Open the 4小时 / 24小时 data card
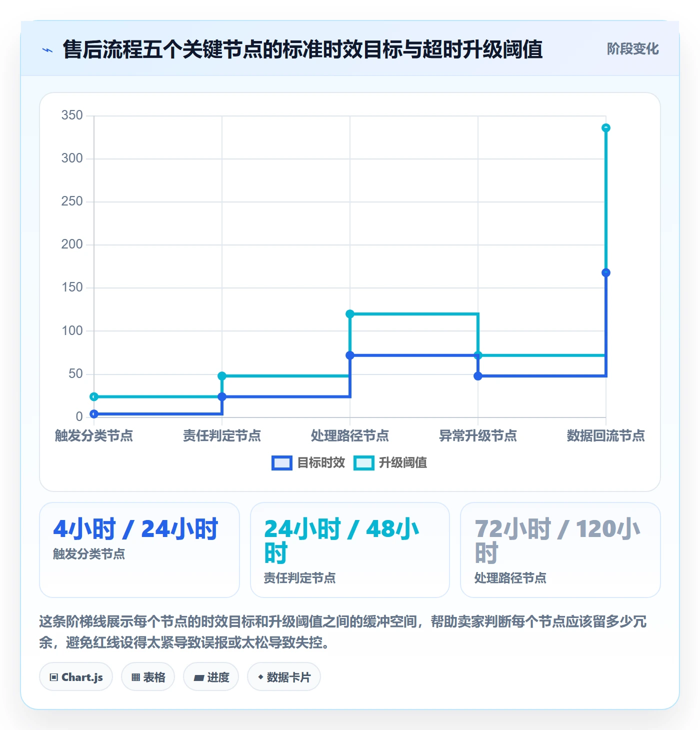Image resolution: width=700 pixels, height=730 pixels. (139, 550)
